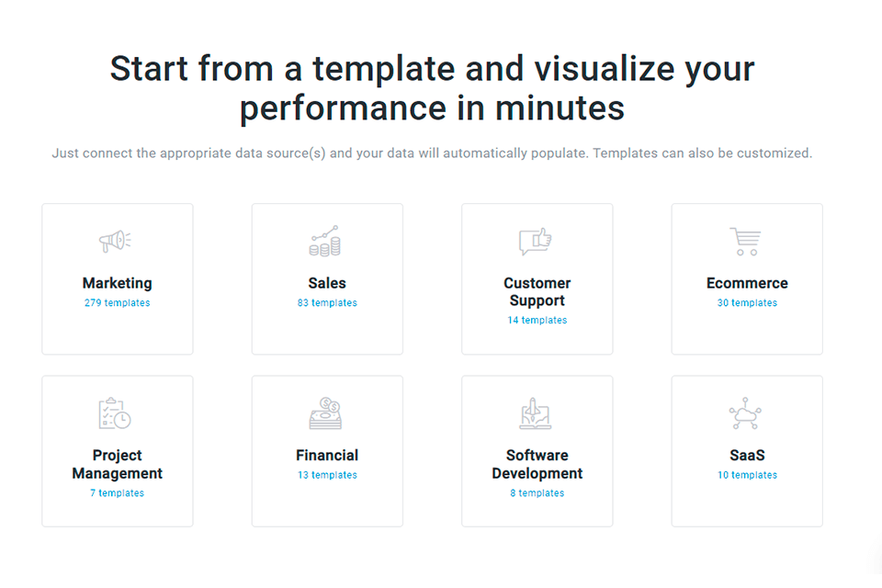Image resolution: width=882 pixels, height=588 pixels.
Task: Click the Sales coins chart icon
Action: click(325, 241)
